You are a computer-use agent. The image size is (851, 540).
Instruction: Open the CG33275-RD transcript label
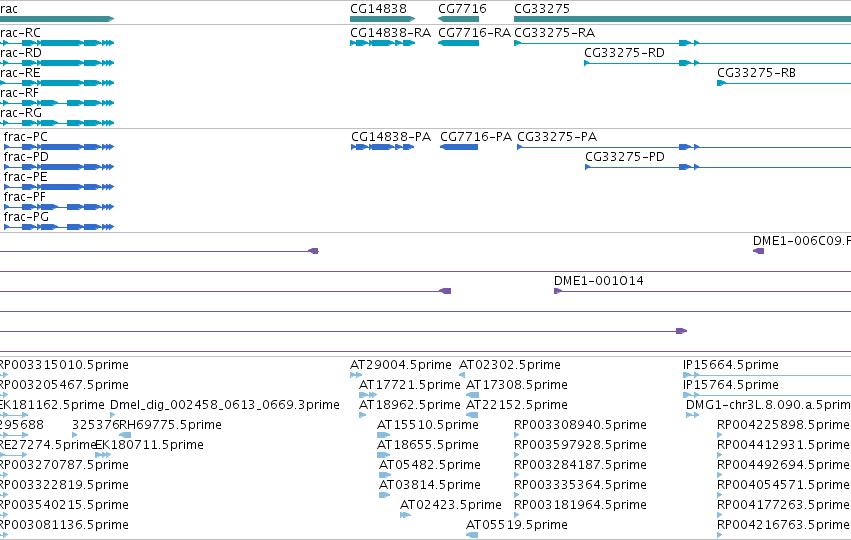(x=624, y=53)
